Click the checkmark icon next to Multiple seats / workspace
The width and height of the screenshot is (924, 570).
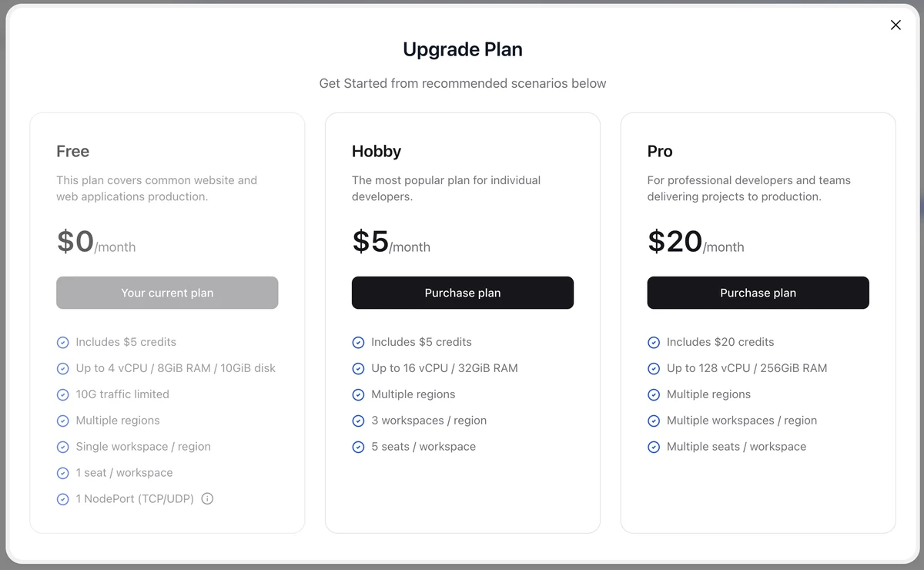pyautogui.click(x=654, y=447)
